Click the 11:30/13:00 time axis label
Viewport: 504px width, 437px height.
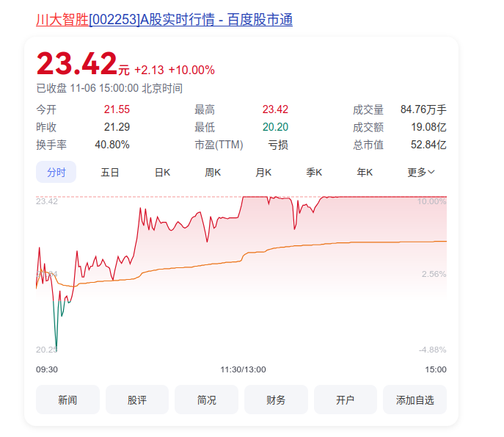tap(243, 369)
